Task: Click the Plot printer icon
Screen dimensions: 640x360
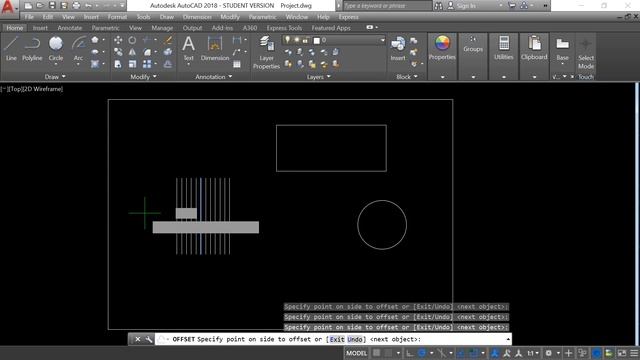Action: pyautogui.click(x=76, y=6)
